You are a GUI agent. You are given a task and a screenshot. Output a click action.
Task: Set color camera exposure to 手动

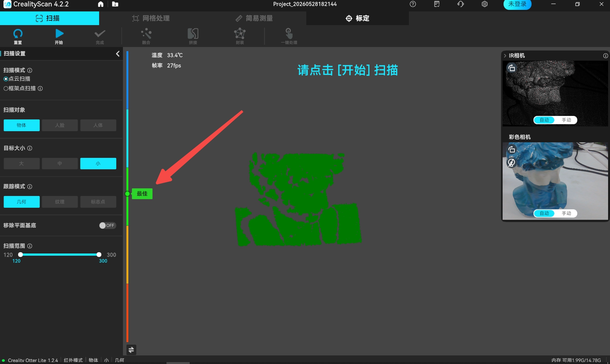[x=566, y=213]
